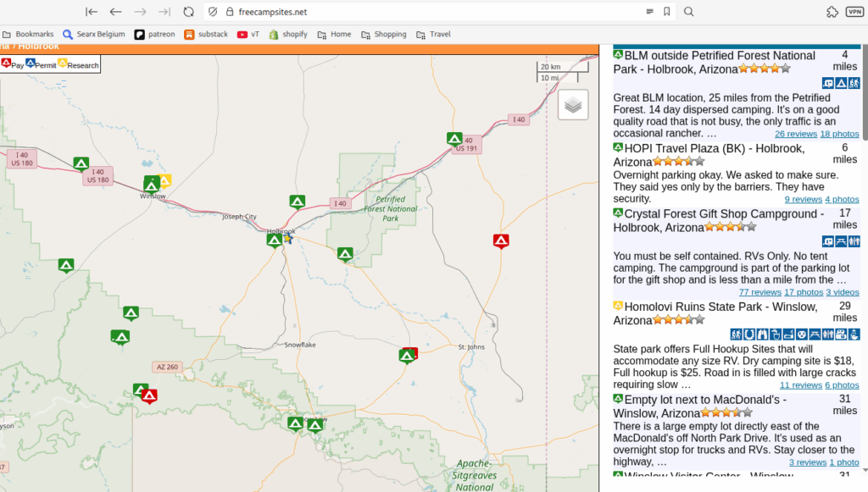This screenshot has height=492, width=868.
Task: Open 4 photos for HOPI Travel Plaza
Action: coord(842,199)
